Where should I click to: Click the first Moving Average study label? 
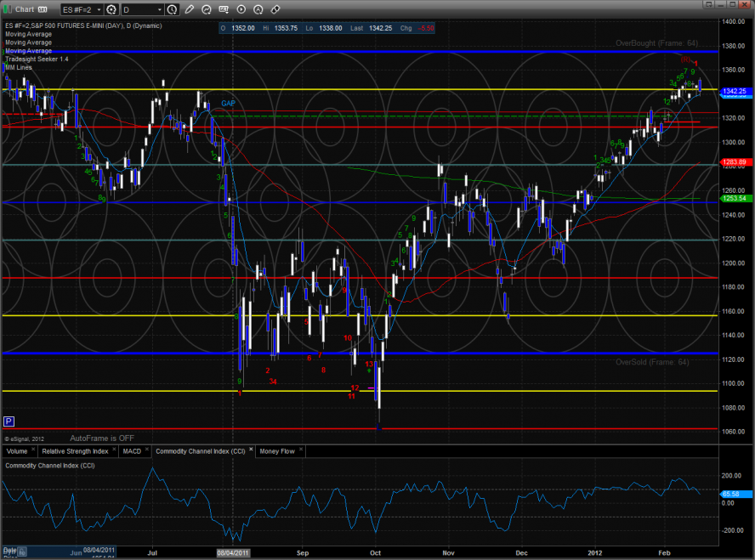28,34
